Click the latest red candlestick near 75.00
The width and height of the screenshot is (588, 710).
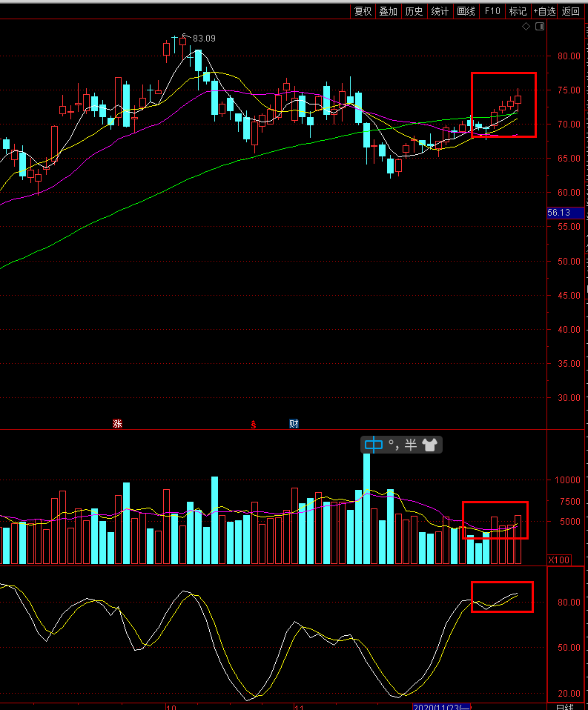coord(518,99)
